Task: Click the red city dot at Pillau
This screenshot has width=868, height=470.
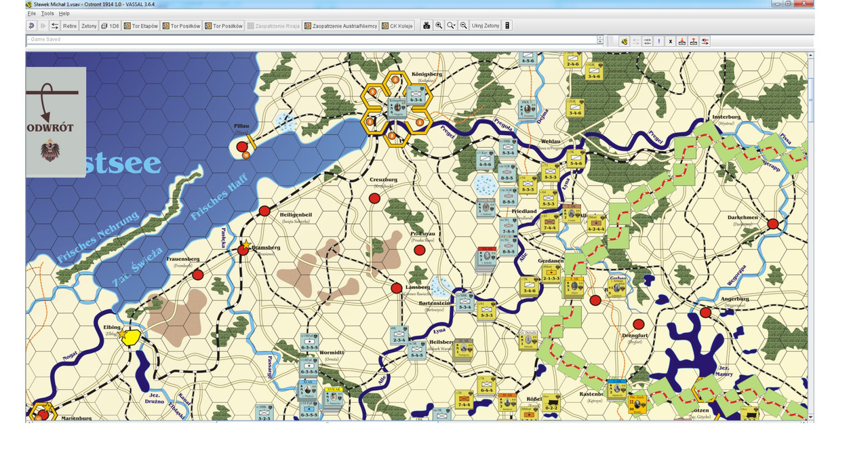Action: point(242,146)
